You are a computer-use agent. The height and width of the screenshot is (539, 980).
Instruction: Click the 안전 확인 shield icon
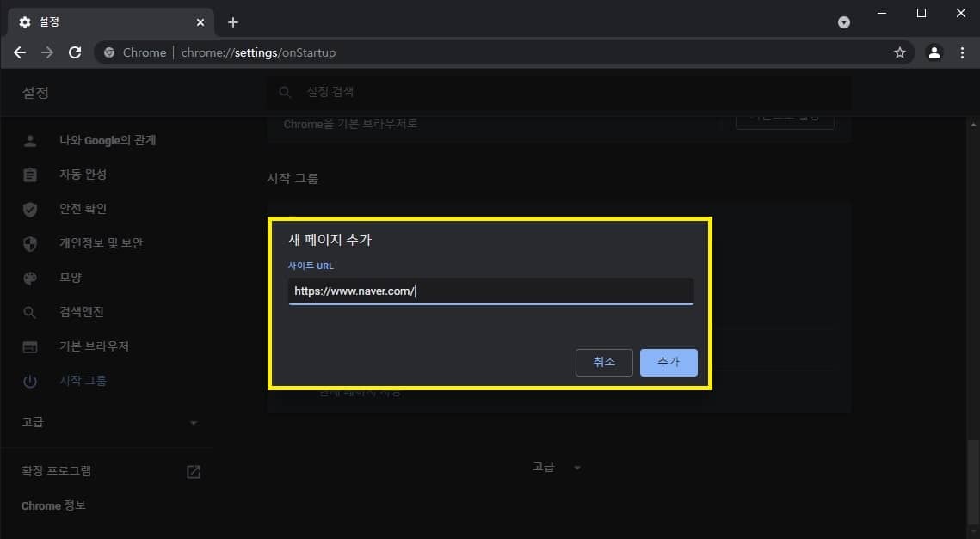(x=30, y=209)
